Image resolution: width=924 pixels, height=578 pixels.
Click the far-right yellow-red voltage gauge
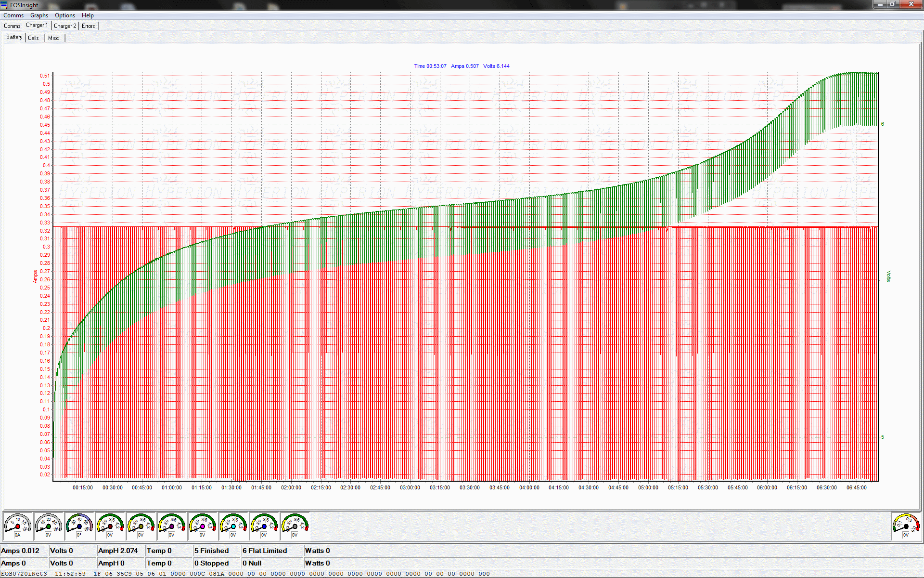(x=906, y=525)
